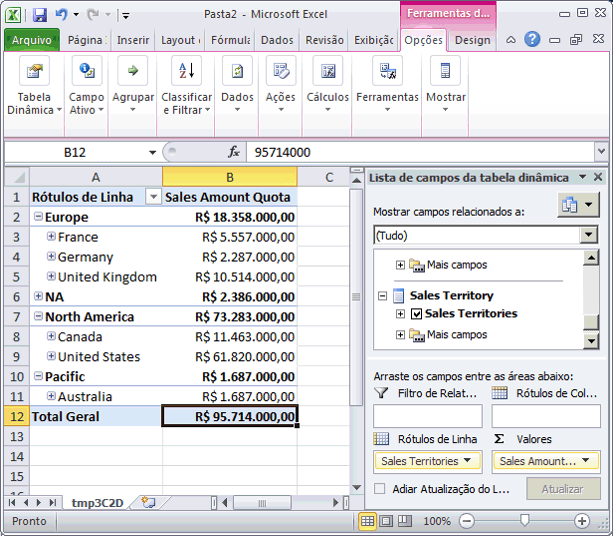Viewport: 613px width, 536px height.
Task: Open the Campo Ativo ribbon group
Action: point(86,87)
